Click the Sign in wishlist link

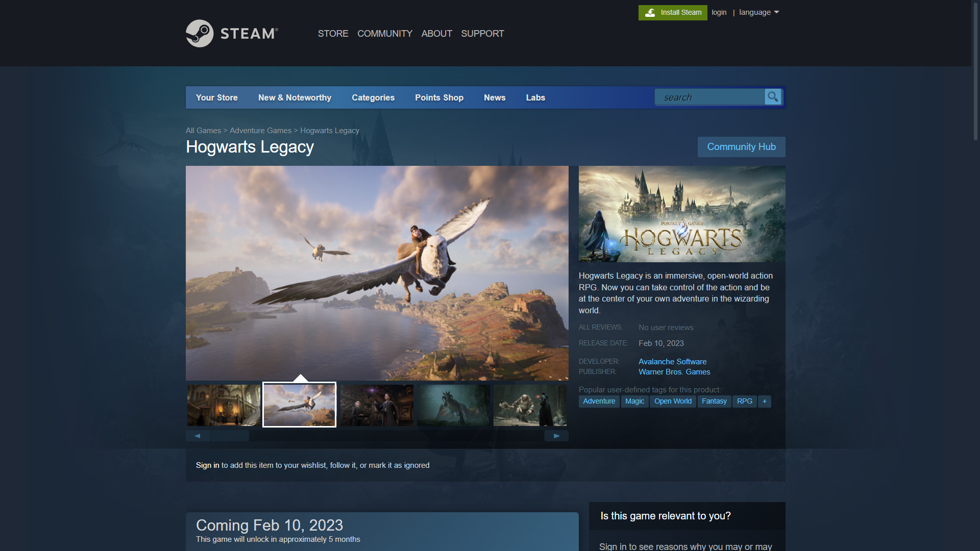click(x=207, y=465)
